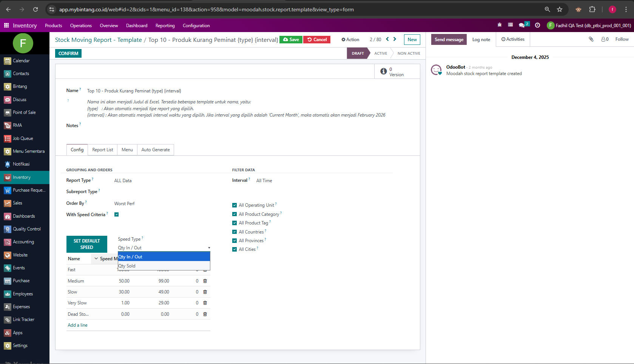Go to next record with right chevron
Screen dimensions: 634x364
[x=395, y=39]
